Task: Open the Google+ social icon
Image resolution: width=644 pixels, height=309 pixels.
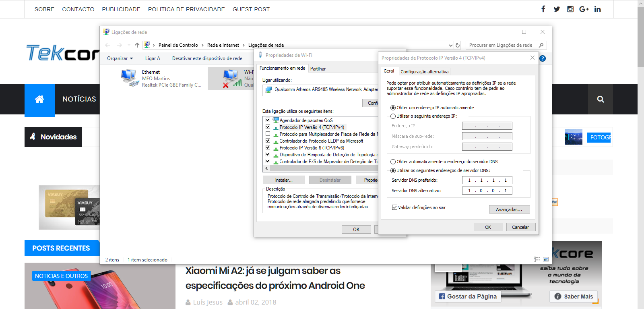Action: [584, 9]
